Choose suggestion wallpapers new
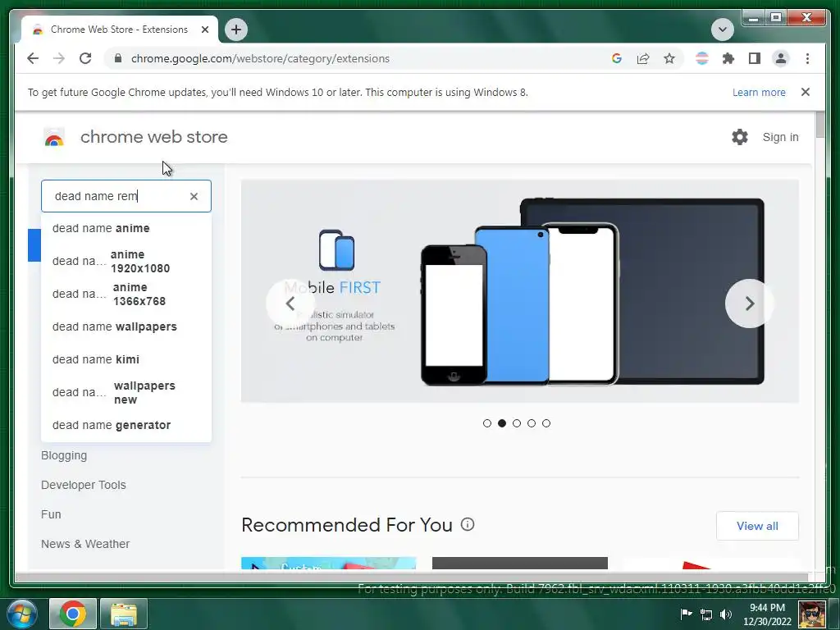The height and width of the screenshot is (630, 840). click(x=126, y=393)
